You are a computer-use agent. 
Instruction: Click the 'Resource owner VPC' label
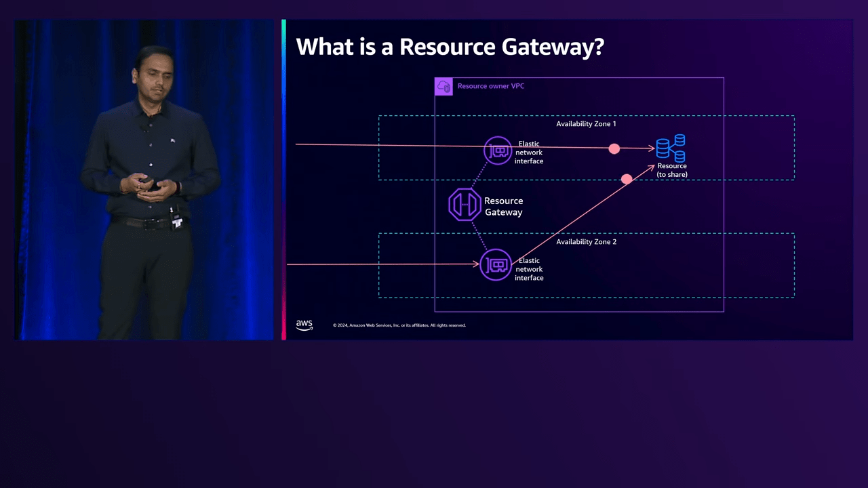[491, 86]
